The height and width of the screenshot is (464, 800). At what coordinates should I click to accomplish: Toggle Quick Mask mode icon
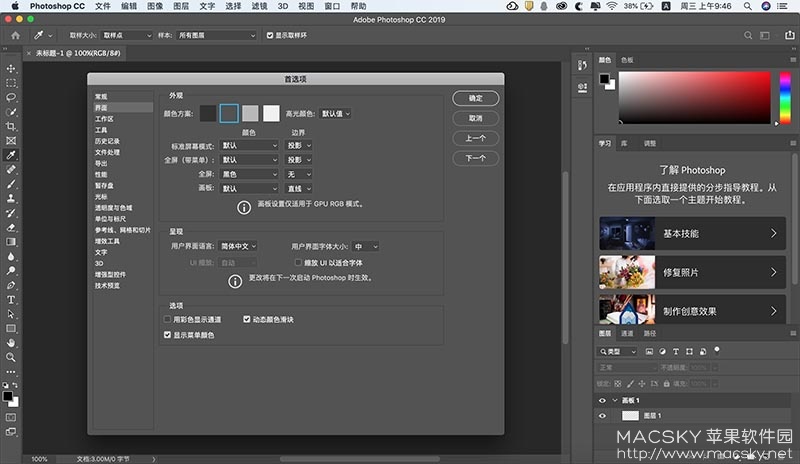tap(11, 418)
